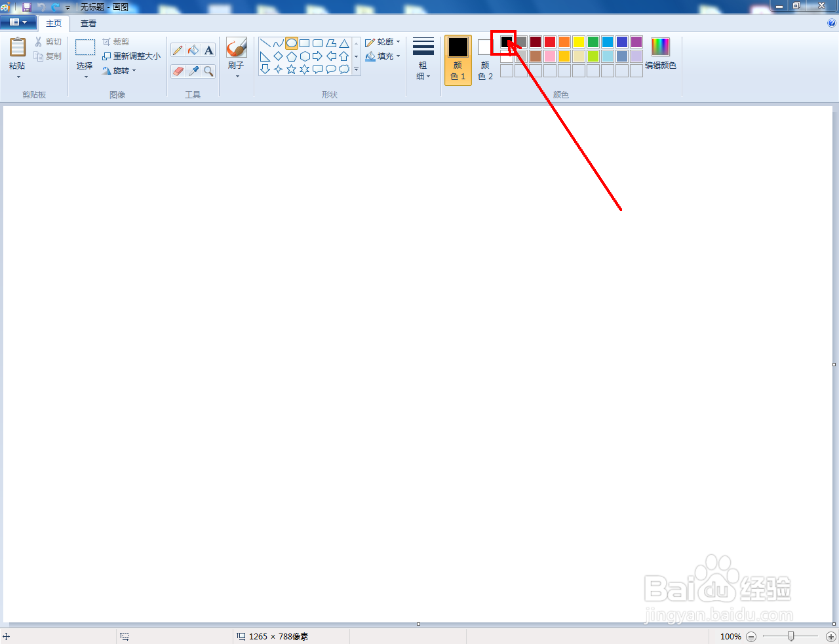839x644 pixels.
Task: Expand the shapes gallery more arrow
Action: pos(357,69)
